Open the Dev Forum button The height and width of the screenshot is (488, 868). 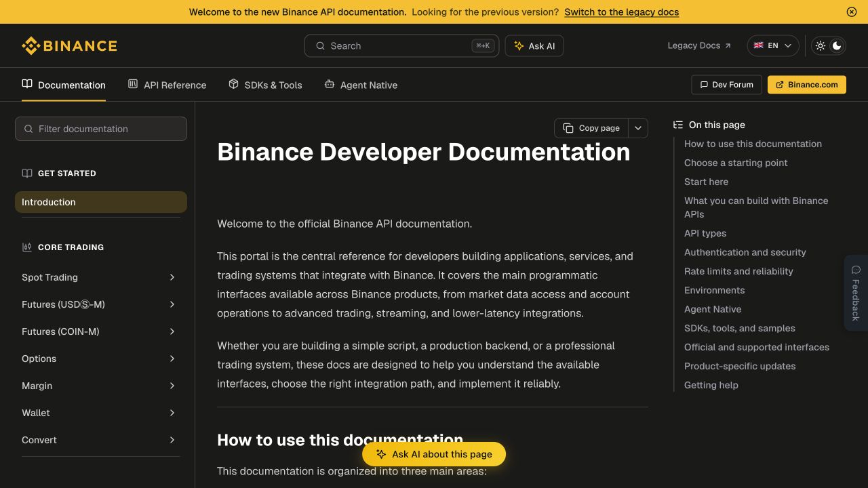pyautogui.click(x=726, y=85)
